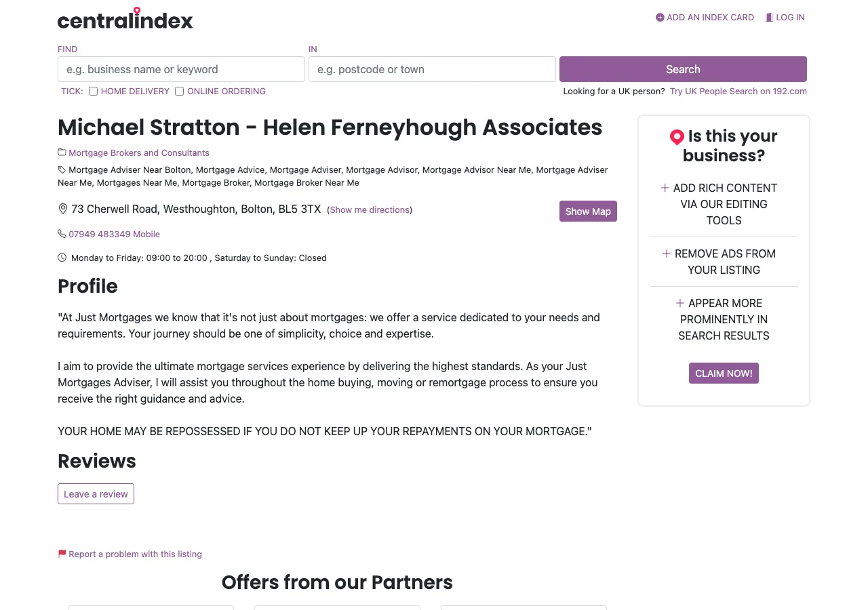Enable the HOME DELIVERY checkbox
Screen dimensions: 868x610
93,91
